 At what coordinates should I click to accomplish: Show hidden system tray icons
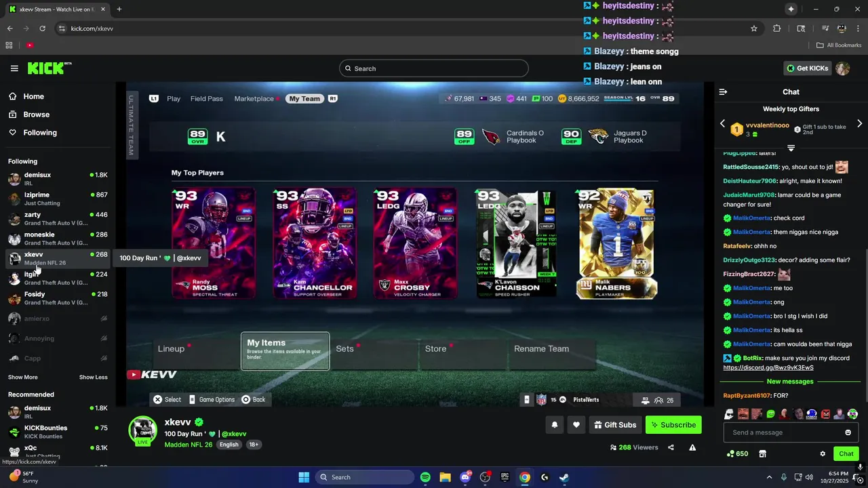(x=769, y=477)
